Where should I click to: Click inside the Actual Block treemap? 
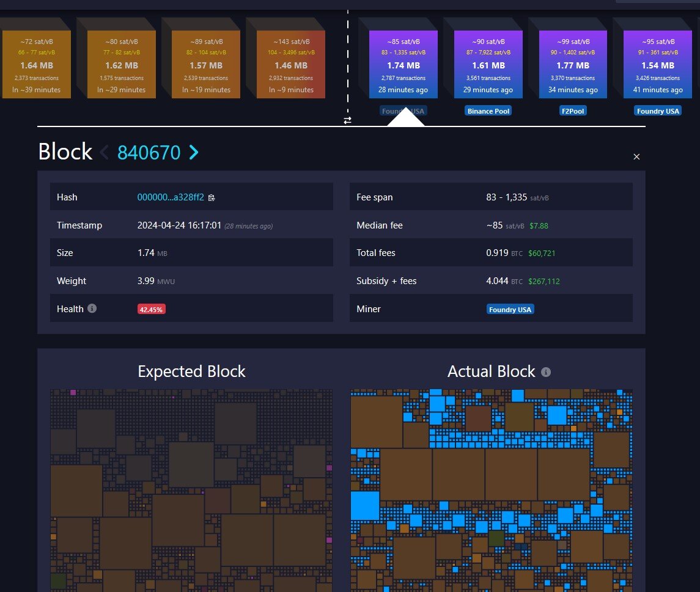[491, 491]
